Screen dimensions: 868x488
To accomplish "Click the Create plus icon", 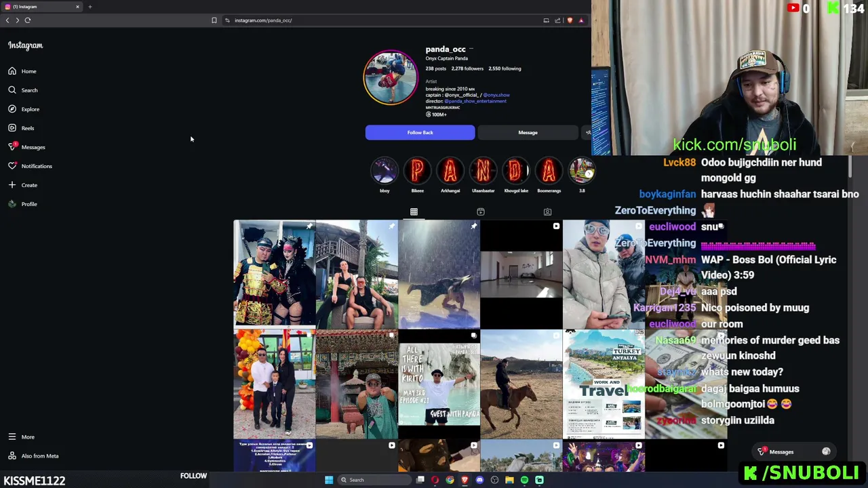I will pyautogui.click(x=12, y=185).
